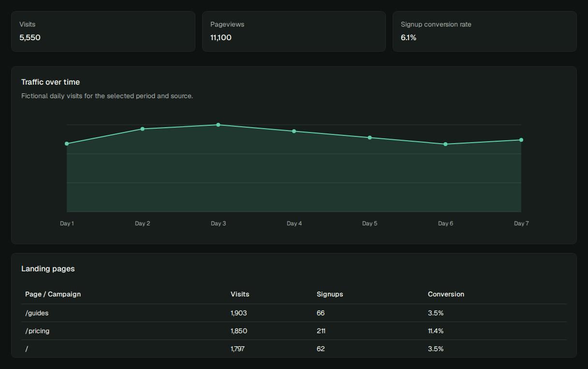Viewport: 588px width, 369px height.
Task: Click the 66 signups cell
Action: 321,313
